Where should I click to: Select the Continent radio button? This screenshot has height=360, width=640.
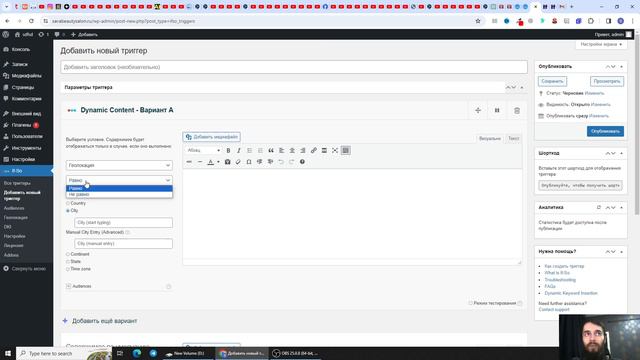pyautogui.click(x=68, y=254)
